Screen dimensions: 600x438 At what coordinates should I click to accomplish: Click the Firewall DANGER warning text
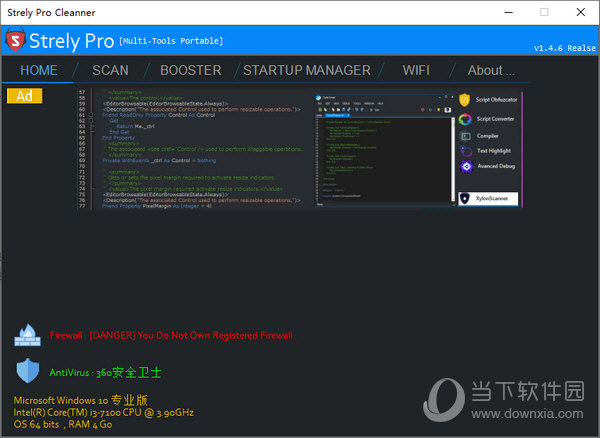tap(172, 335)
